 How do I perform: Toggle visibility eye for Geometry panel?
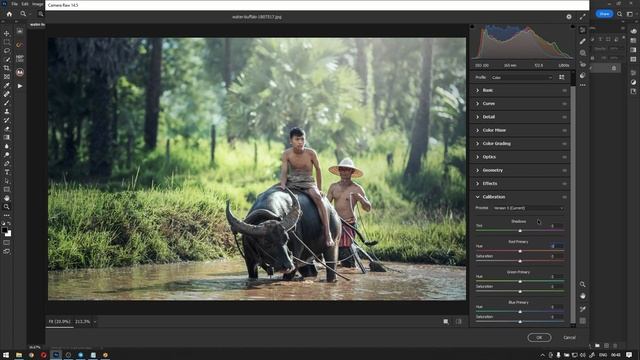pyautogui.click(x=564, y=170)
